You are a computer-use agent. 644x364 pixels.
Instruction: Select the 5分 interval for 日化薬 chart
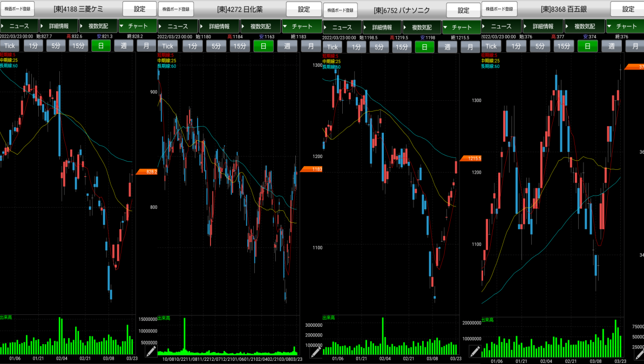pyautogui.click(x=216, y=46)
